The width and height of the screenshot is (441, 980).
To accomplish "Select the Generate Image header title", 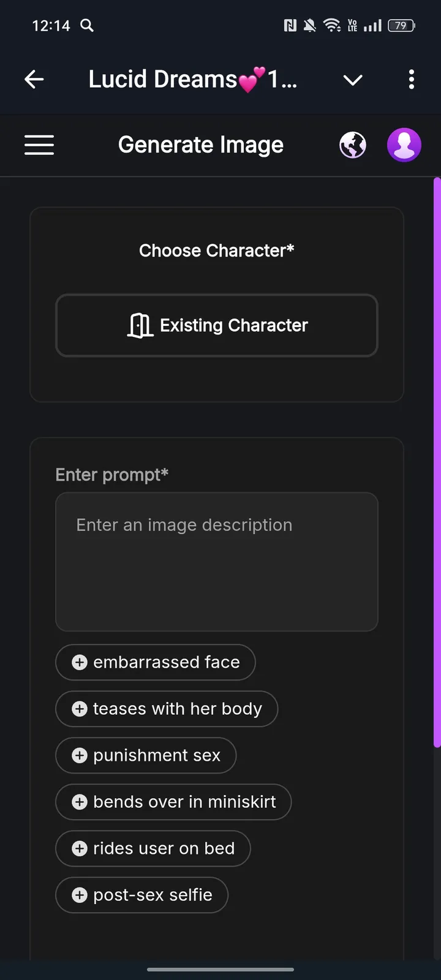I will [200, 145].
